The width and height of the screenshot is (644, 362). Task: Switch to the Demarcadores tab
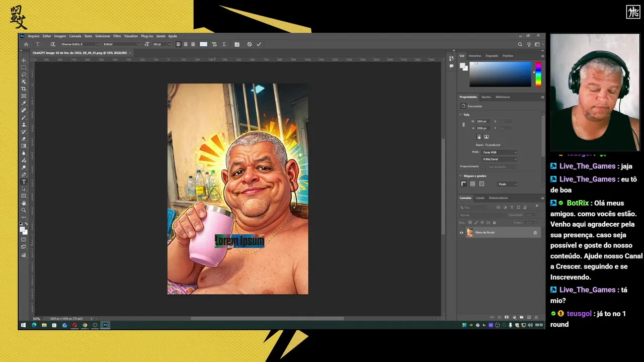pyautogui.click(x=498, y=198)
